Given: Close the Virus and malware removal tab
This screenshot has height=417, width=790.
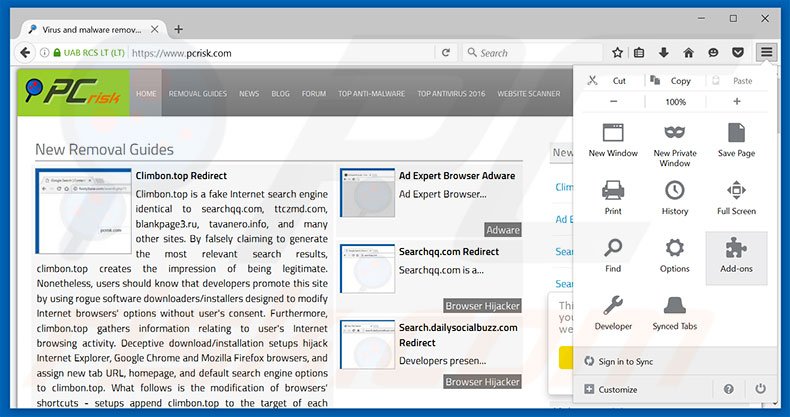Looking at the screenshot, I should point(155,29).
